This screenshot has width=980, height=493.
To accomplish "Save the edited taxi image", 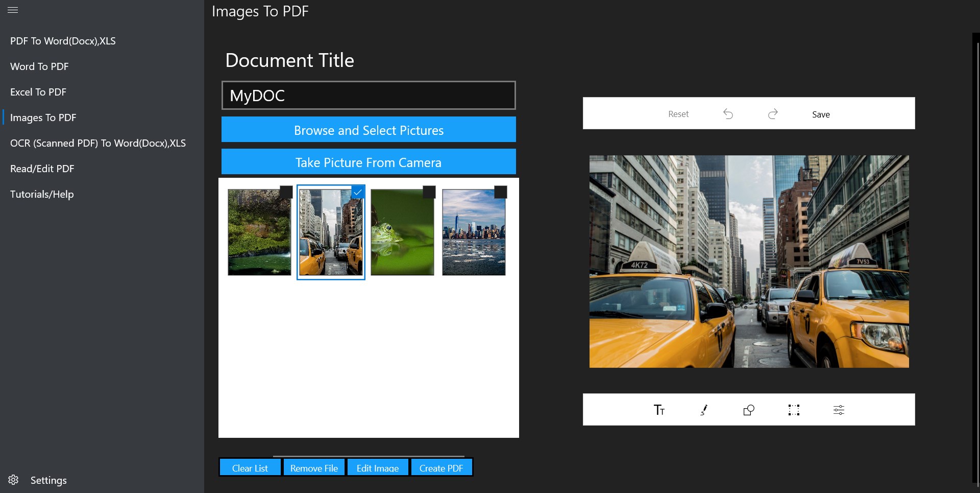I will (821, 114).
